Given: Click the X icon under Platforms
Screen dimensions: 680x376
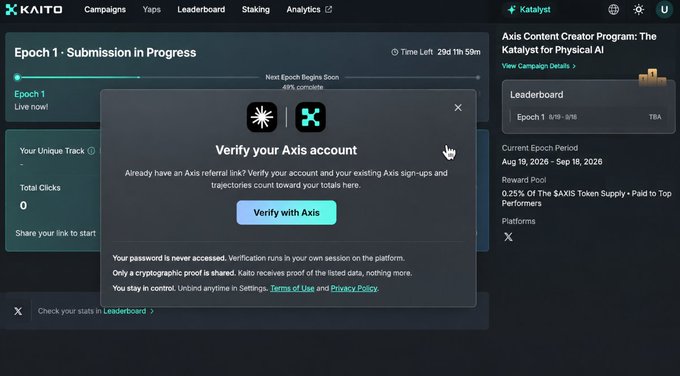Looking at the screenshot, I should 508,237.
